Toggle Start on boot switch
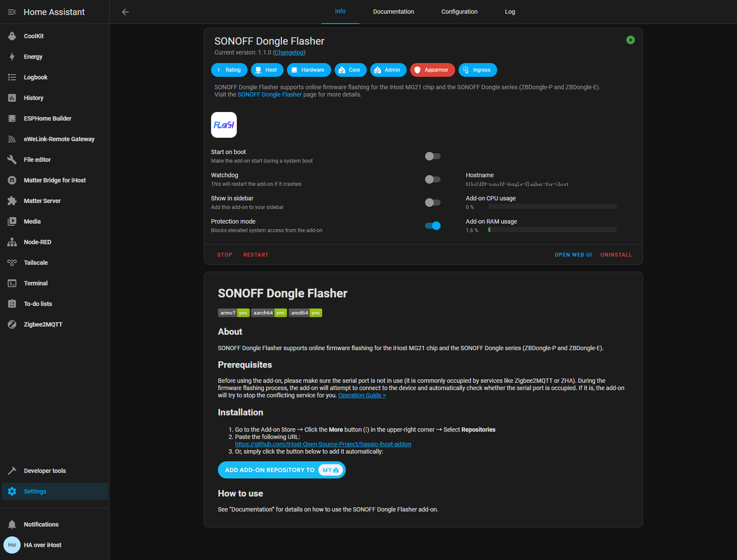 (x=432, y=156)
